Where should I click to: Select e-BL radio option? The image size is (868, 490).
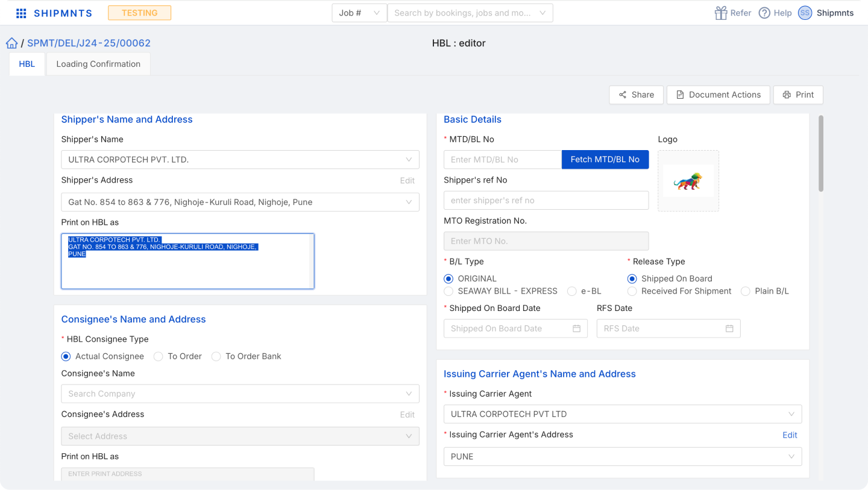tap(571, 291)
